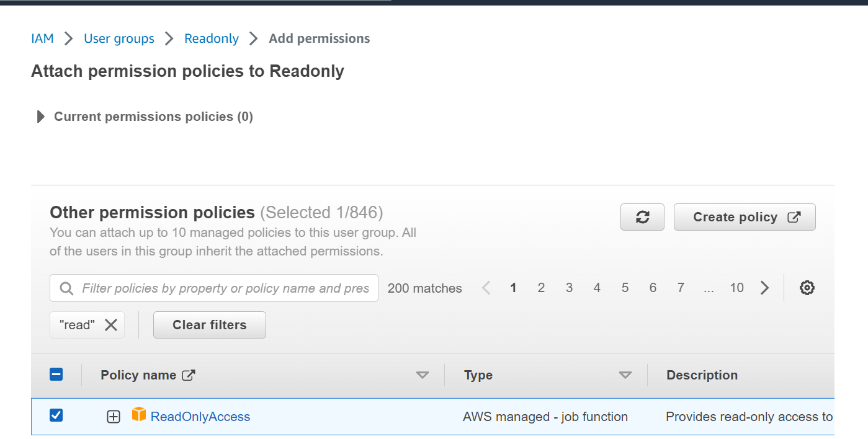The height and width of the screenshot is (439, 868).
Task: Open the Type column sort arrow
Action: [x=625, y=375]
